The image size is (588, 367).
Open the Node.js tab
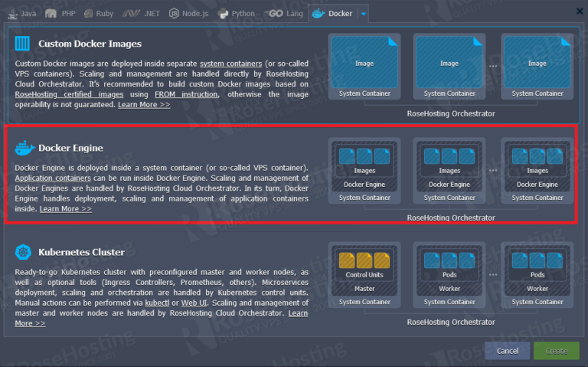point(188,14)
